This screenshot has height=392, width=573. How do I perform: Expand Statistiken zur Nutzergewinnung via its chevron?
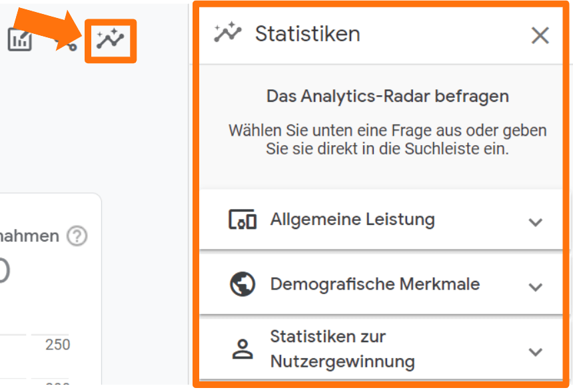pyautogui.click(x=536, y=349)
